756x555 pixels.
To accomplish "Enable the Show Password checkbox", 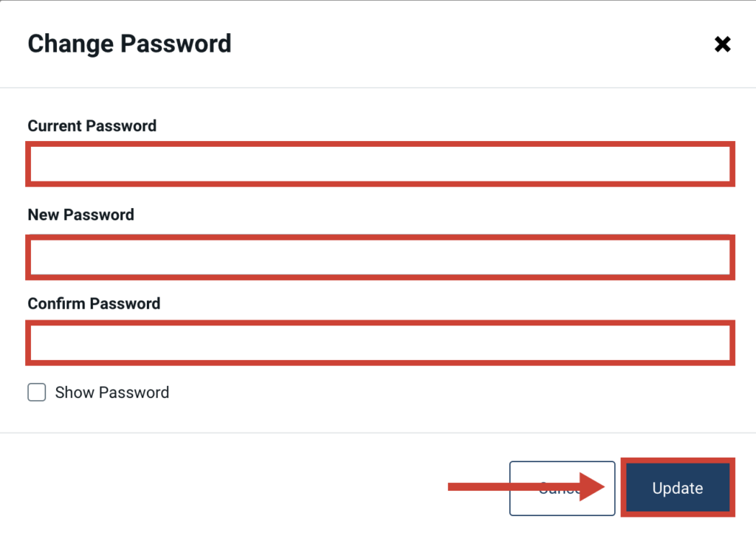I will click(x=37, y=392).
